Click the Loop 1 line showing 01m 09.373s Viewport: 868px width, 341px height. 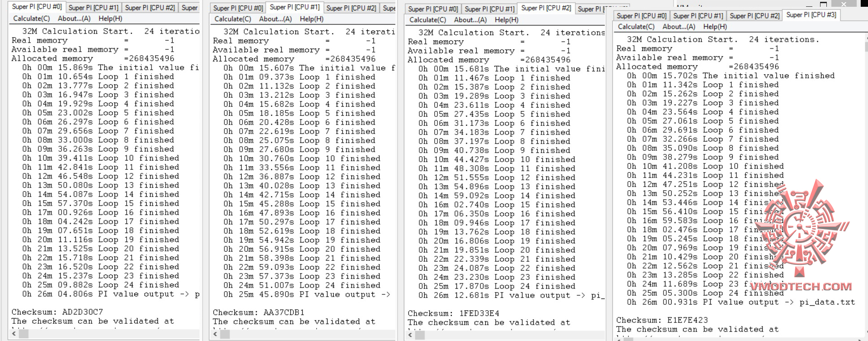tap(299, 77)
